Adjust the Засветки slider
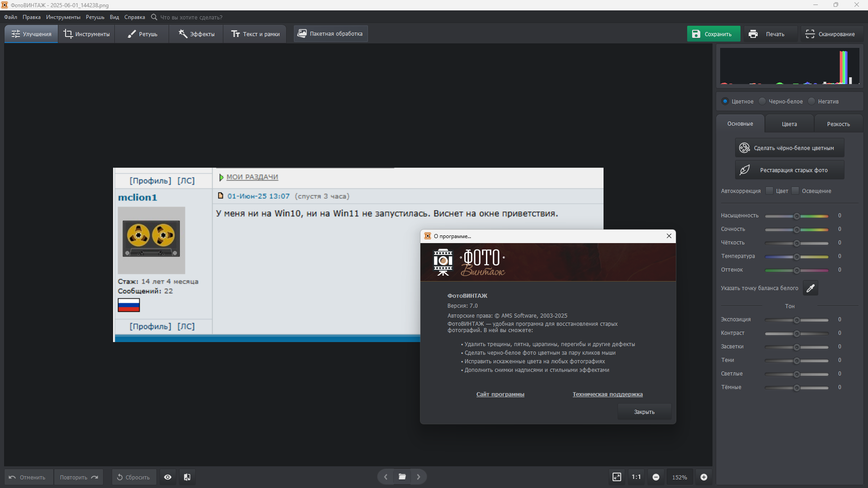868x488 pixels. [x=797, y=347]
